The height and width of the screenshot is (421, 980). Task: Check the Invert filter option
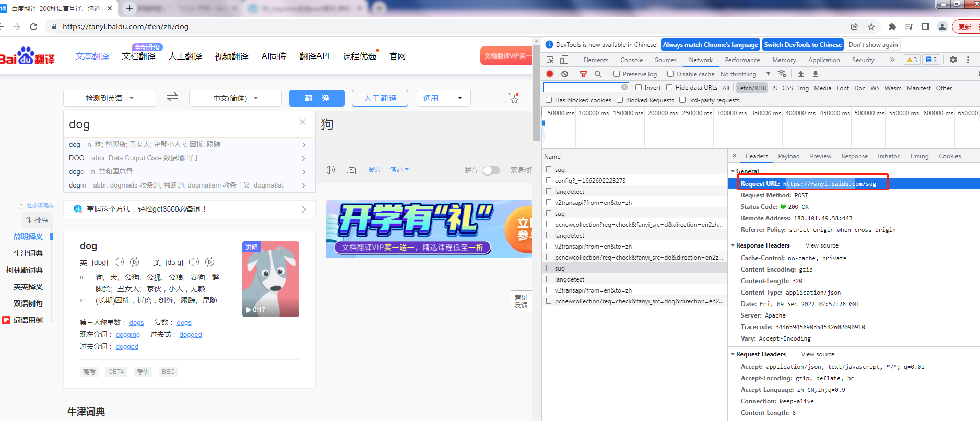pyautogui.click(x=638, y=87)
